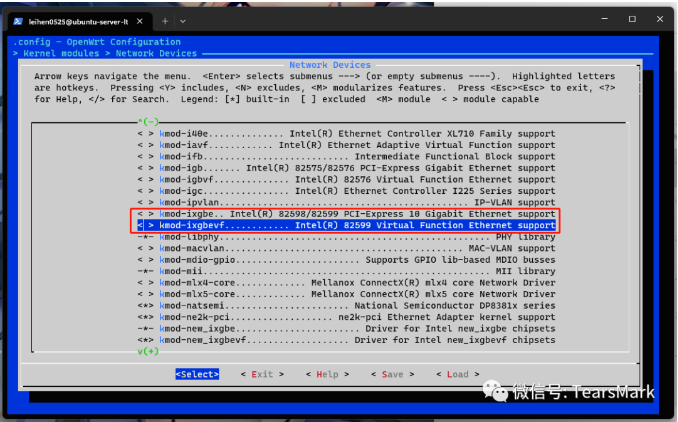Screen dimensions: 678x422
Task: Toggle the kmod-ixgbe selection bracket
Action: pyautogui.click(x=146, y=214)
